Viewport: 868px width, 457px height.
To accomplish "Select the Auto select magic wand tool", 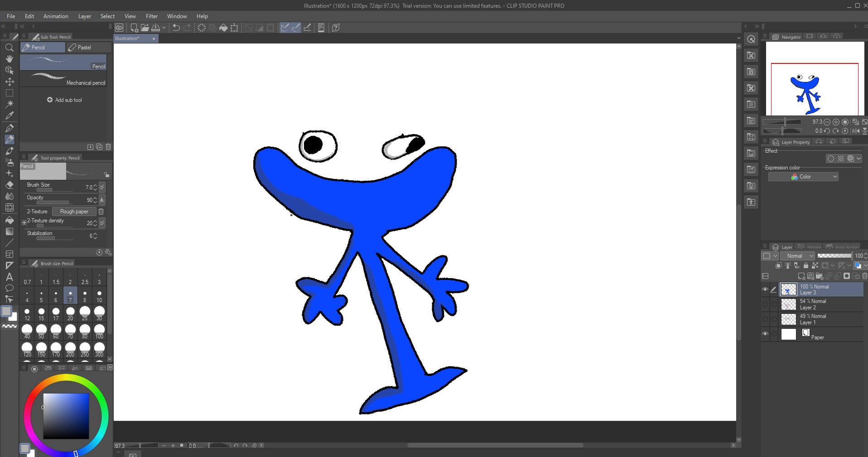I will point(9,104).
